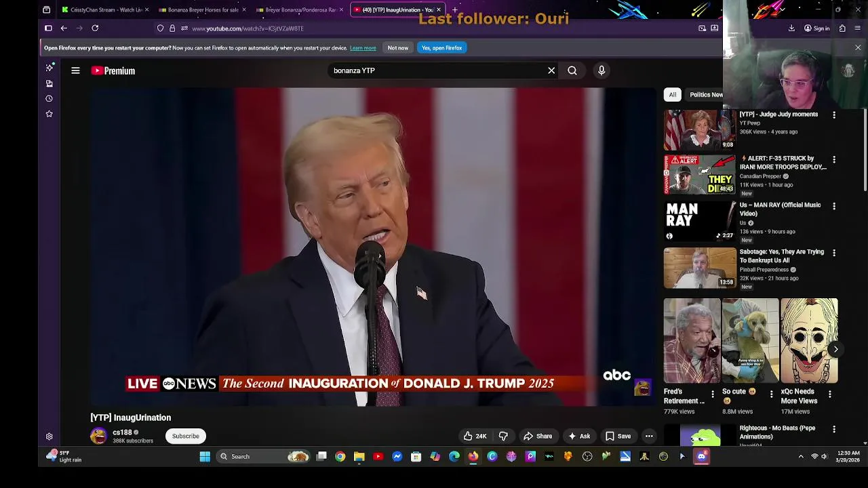Open options for F-35 ALERT video
Viewport: 868px width, 488px height.
coord(834,160)
